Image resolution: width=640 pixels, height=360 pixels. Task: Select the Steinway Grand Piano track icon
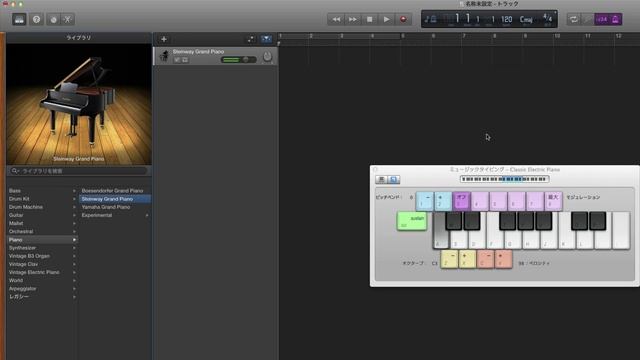(x=164, y=56)
